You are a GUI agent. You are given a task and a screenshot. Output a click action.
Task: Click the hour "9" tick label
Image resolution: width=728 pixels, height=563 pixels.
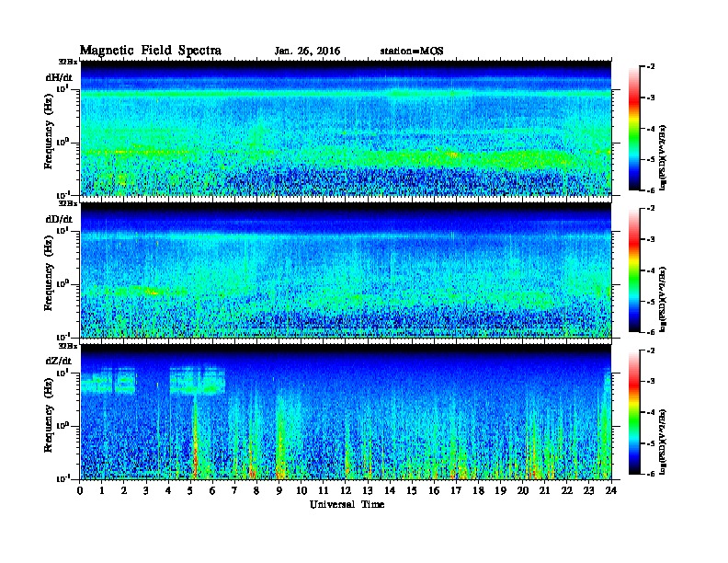(x=279, y=490)
